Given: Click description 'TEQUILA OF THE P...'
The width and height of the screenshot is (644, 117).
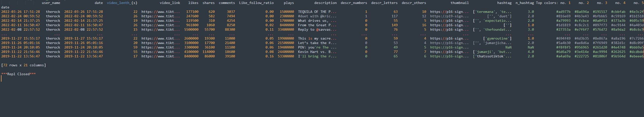Looking at the screenshot, I should pos(317,12).
